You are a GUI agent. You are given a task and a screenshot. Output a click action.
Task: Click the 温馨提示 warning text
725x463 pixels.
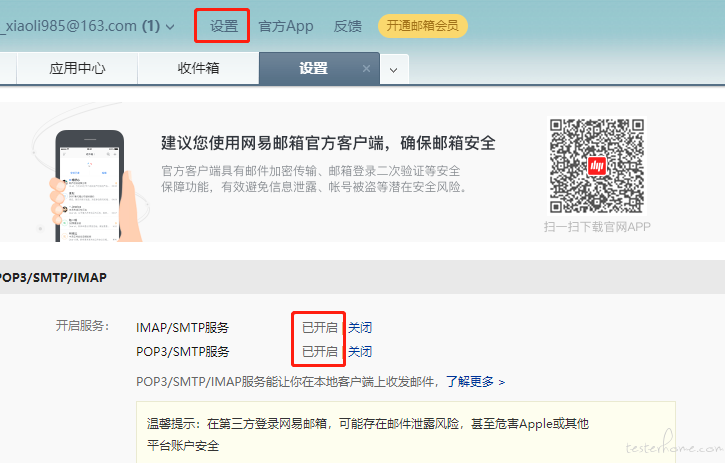point(368,434)
